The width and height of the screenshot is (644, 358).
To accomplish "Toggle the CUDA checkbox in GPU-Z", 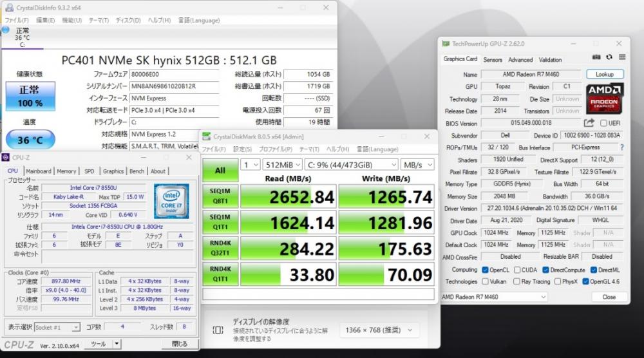I will coord(517,270).
